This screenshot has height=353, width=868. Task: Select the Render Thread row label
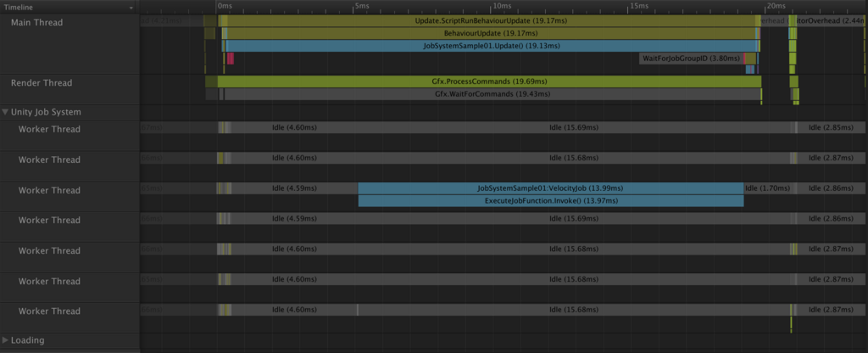42,83
